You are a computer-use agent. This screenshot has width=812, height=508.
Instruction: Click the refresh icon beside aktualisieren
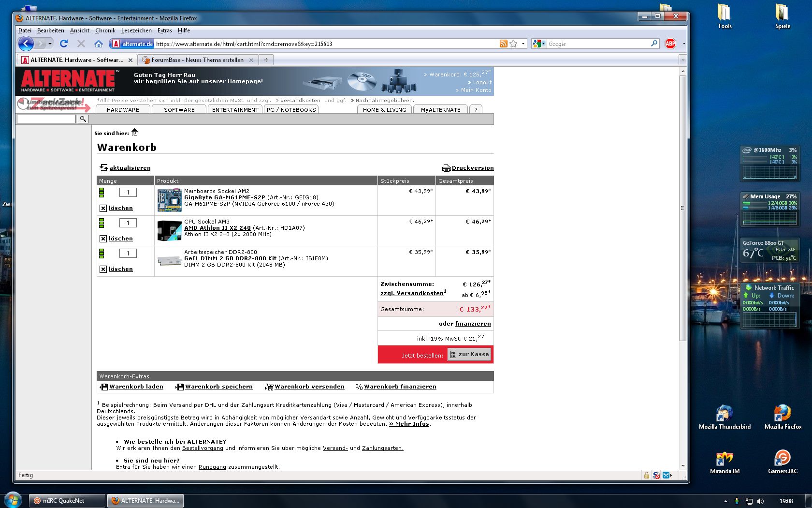coord(104,168)
